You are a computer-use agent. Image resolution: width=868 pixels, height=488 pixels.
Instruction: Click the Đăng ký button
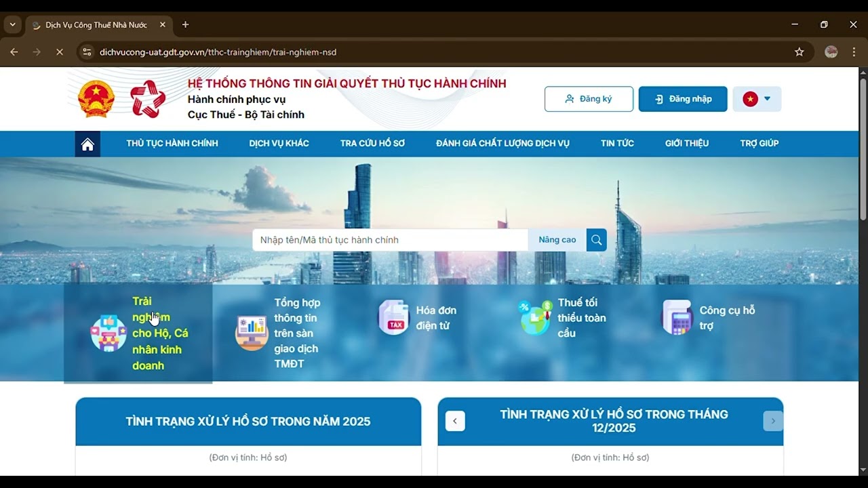pos(589,99)
